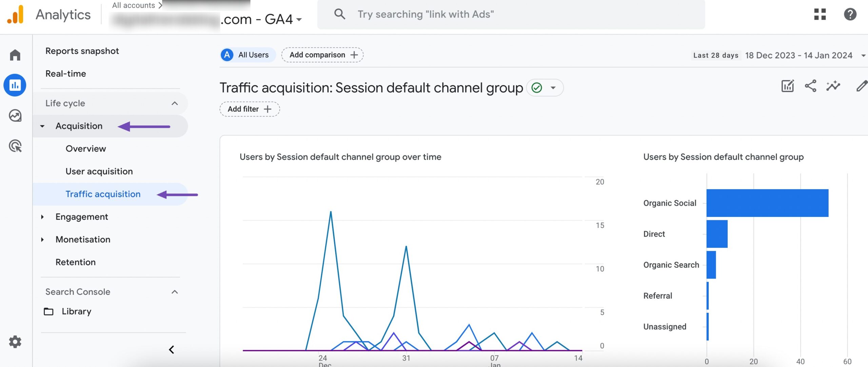
Task: Open the report status dropdown arrow
Action: point(553,88)
